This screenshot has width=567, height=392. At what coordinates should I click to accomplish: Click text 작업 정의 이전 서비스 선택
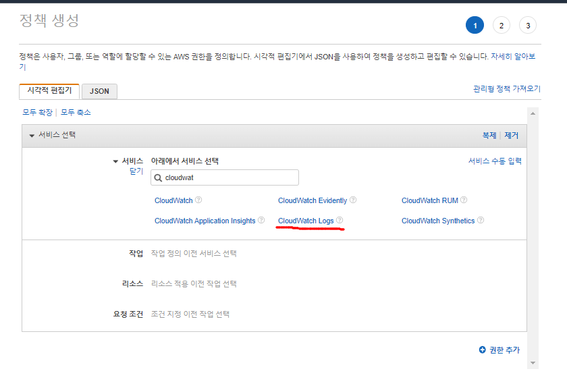pos(194,253)
